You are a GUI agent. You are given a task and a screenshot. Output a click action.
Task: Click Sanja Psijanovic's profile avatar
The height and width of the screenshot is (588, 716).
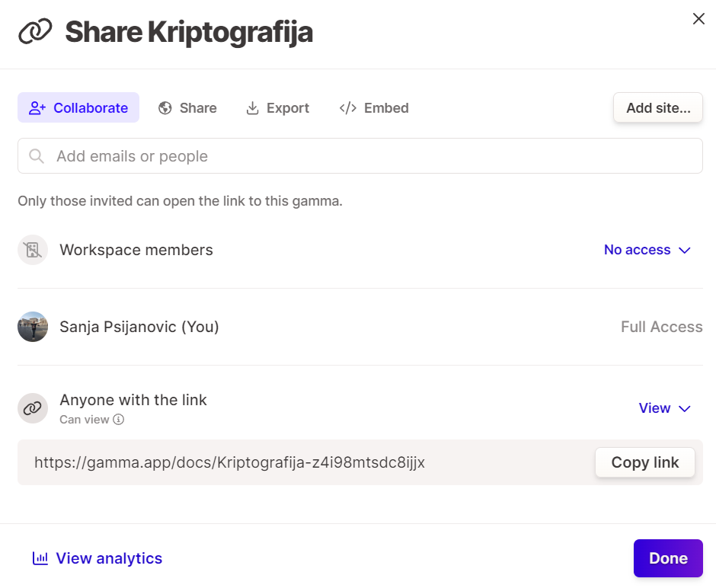(33, 327)
